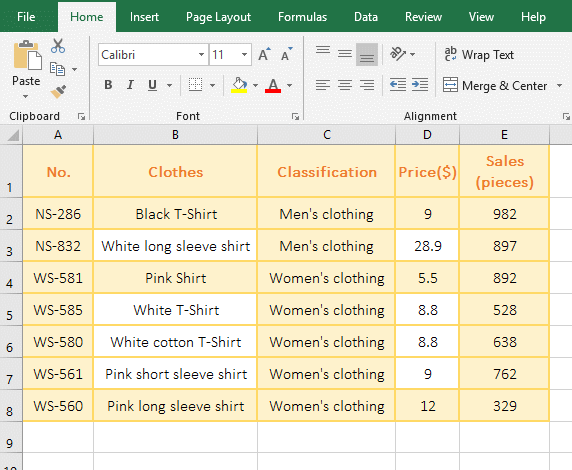Open the Page Layout tab
The height and width of the screenshot is (470, 572).
pos(219,17)
